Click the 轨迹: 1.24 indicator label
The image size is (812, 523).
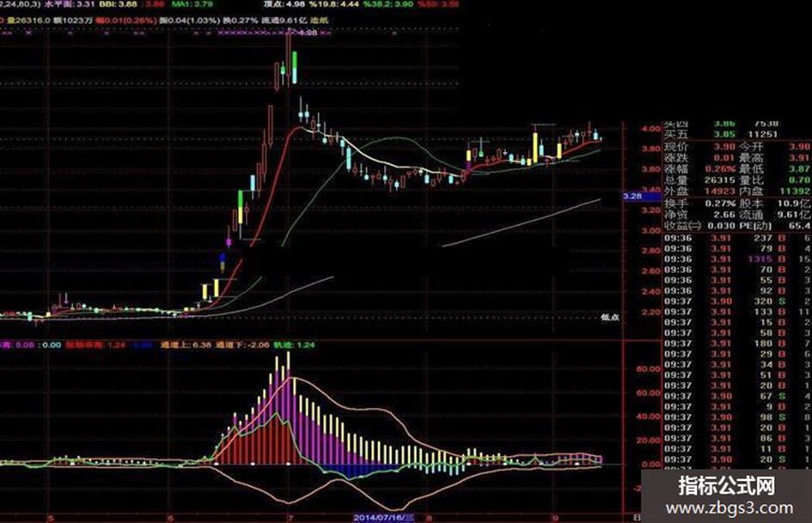click(294, 344)
